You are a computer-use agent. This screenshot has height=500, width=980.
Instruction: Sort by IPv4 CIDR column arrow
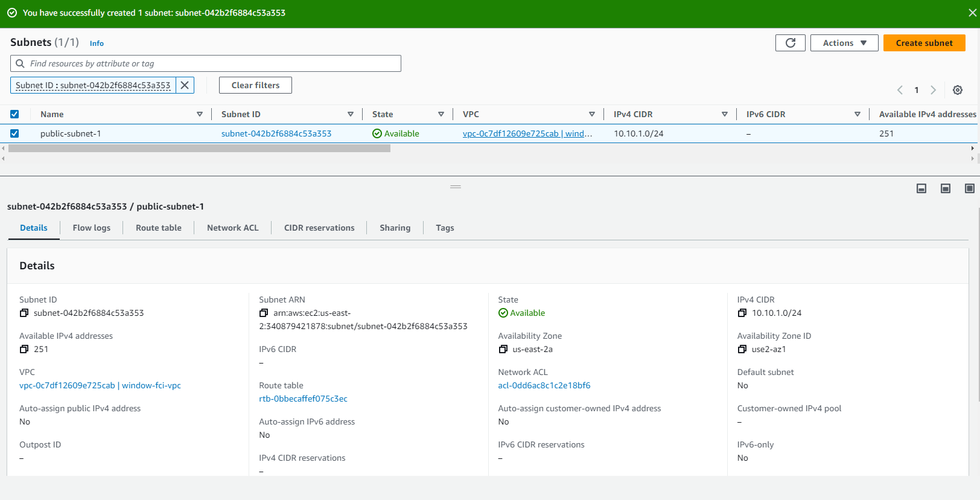(725, 114)
